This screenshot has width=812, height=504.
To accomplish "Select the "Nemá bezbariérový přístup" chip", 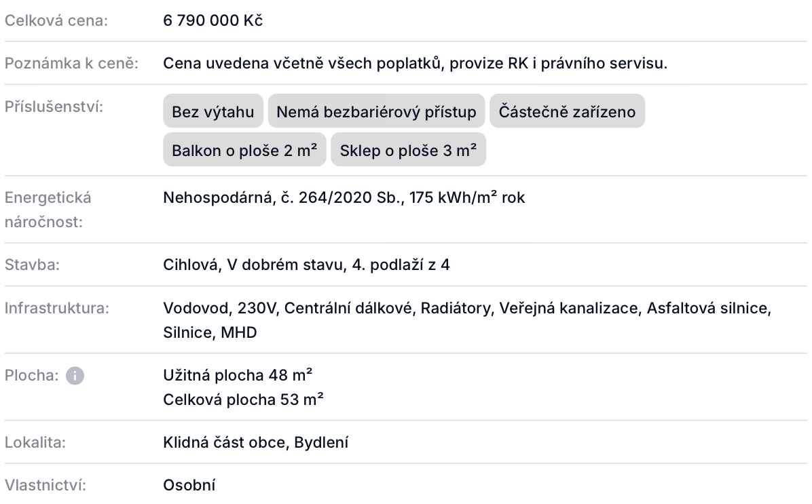I will click(376, 111).
